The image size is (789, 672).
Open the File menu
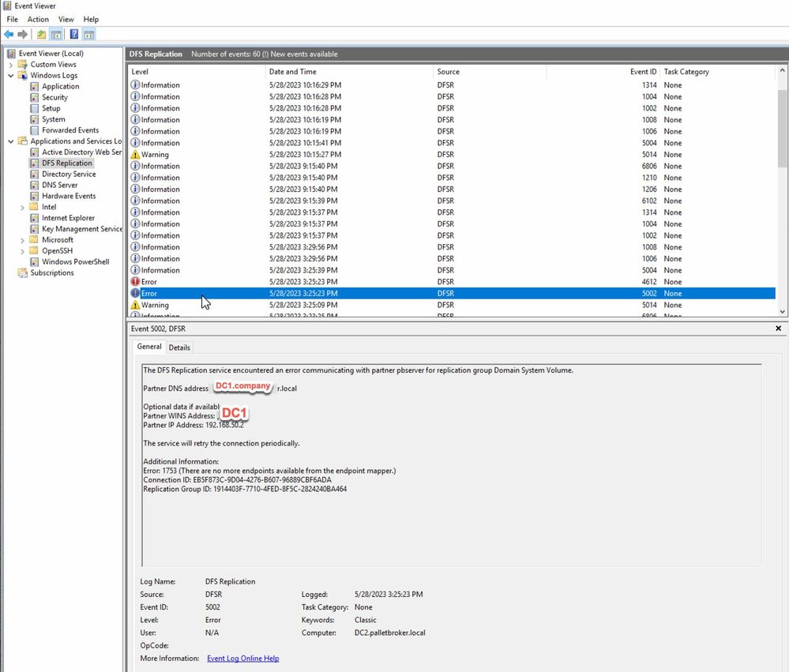(x=12, y=19)
